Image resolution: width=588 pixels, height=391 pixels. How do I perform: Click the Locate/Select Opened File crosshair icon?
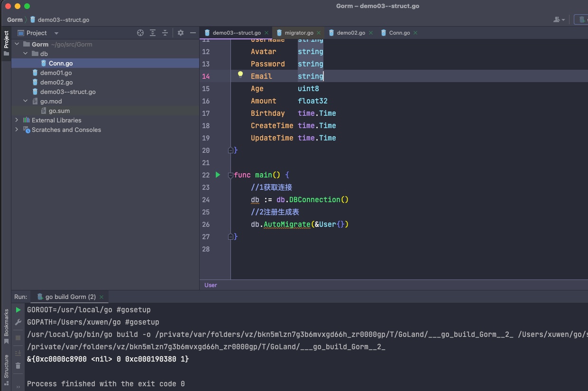pyautogui.click(x=140, y=33)
